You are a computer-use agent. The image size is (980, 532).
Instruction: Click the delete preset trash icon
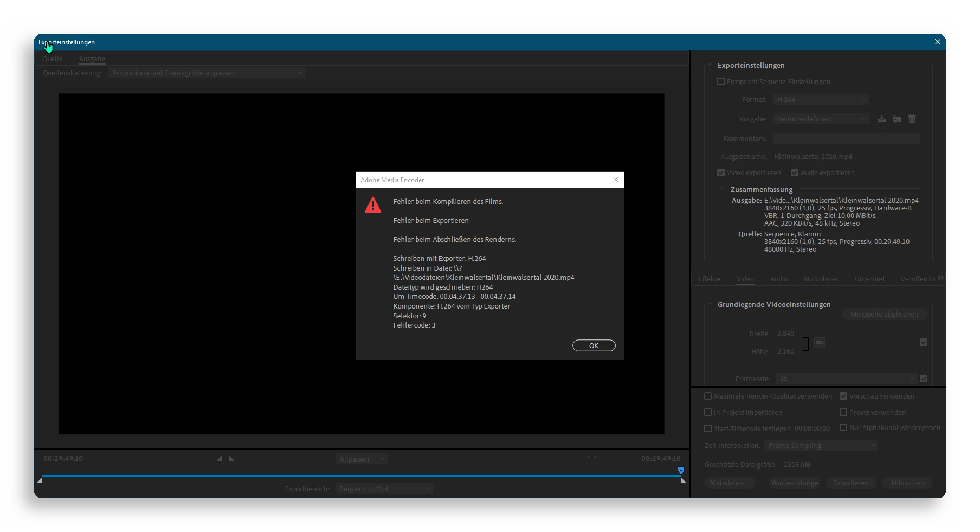[912, 118]
